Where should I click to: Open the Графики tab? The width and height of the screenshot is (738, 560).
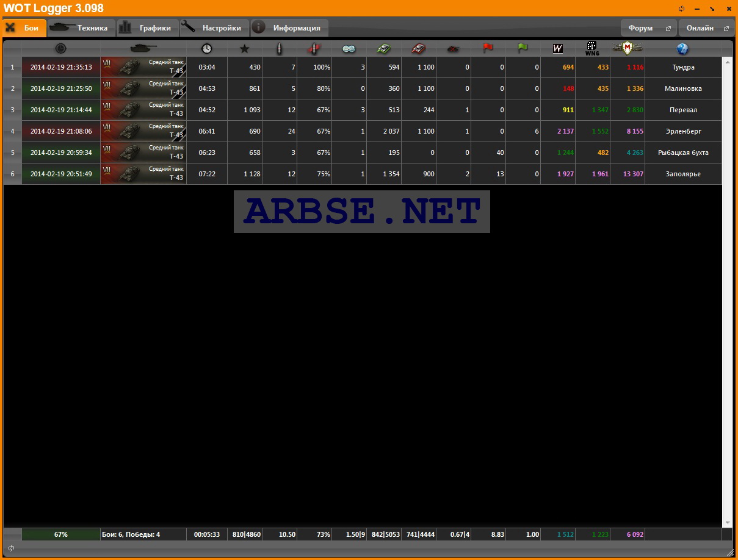click(x=148, y=28)
